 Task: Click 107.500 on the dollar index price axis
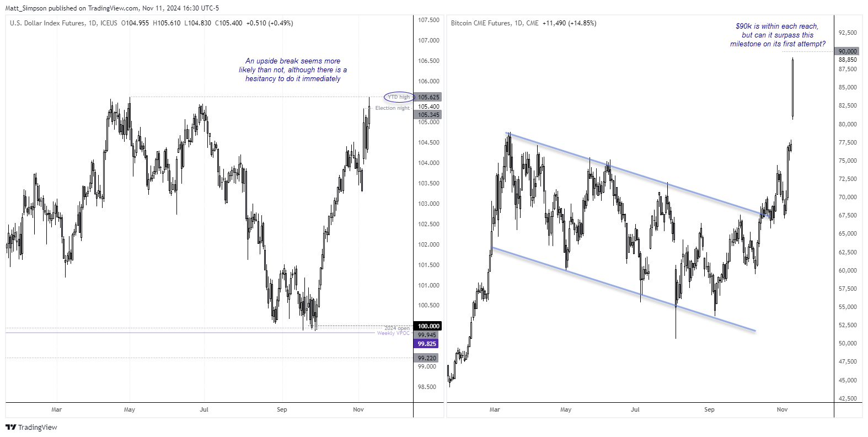pyautogui.click(x=428, y=20)
